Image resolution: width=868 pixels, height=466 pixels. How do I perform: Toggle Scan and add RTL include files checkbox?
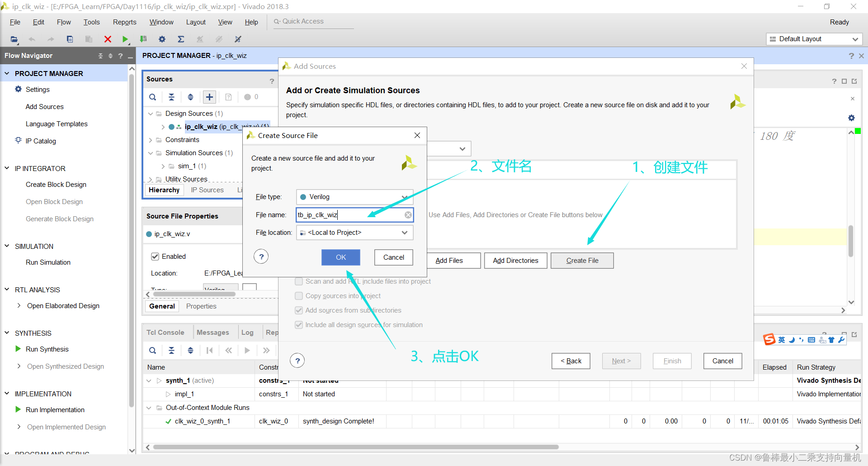299,281
